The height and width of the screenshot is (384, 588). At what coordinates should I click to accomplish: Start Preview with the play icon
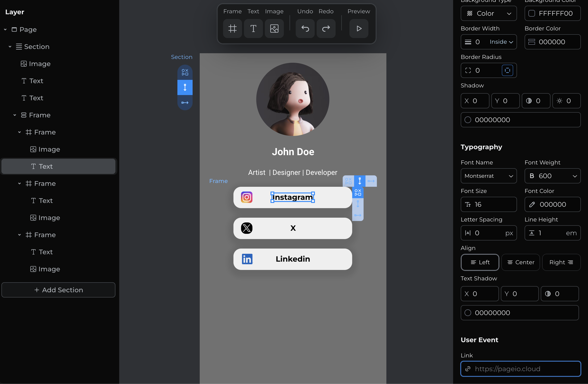pyautogui.click(x=359, y=29)
